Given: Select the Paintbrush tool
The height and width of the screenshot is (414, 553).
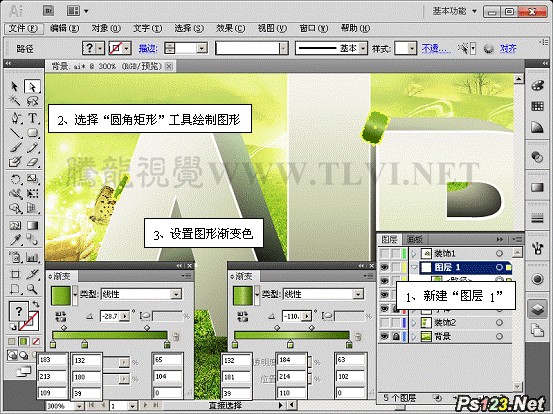Looking at the screenshot, I should (15, 147).
